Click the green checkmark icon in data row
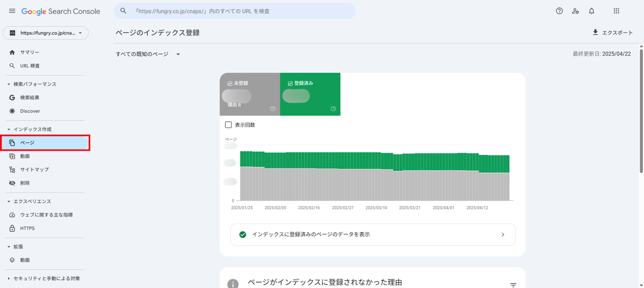 pyautogui.click(x=243, y=234)
